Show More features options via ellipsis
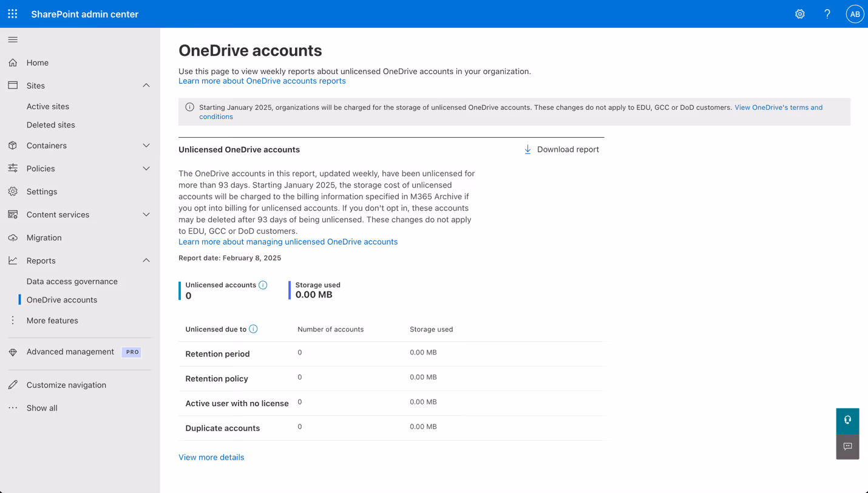This screenshot has height=493, width=868. [12, 320]
